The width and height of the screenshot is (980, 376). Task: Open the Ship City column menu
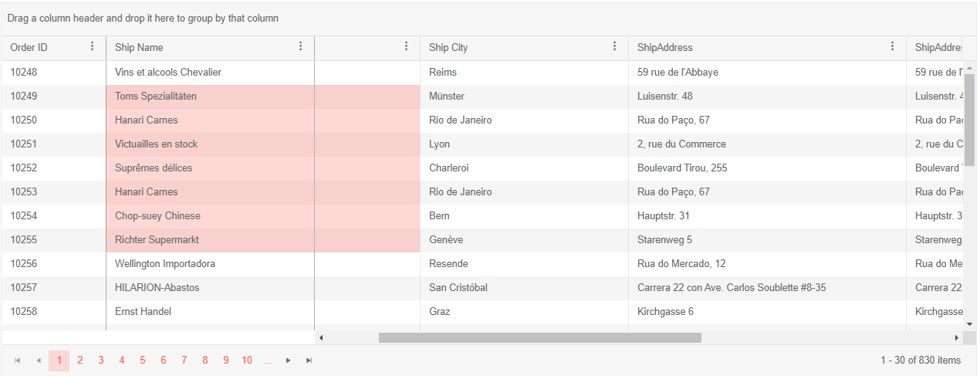click(615, 47)
